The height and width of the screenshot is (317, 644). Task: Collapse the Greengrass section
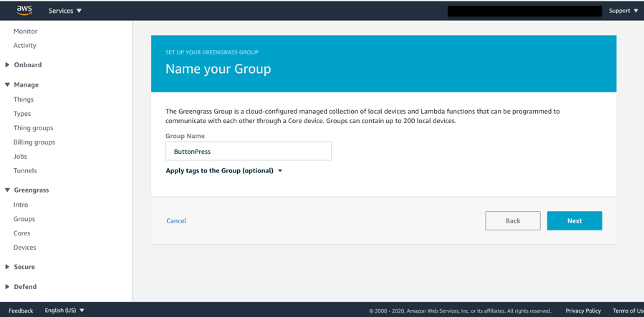point(27,190)
